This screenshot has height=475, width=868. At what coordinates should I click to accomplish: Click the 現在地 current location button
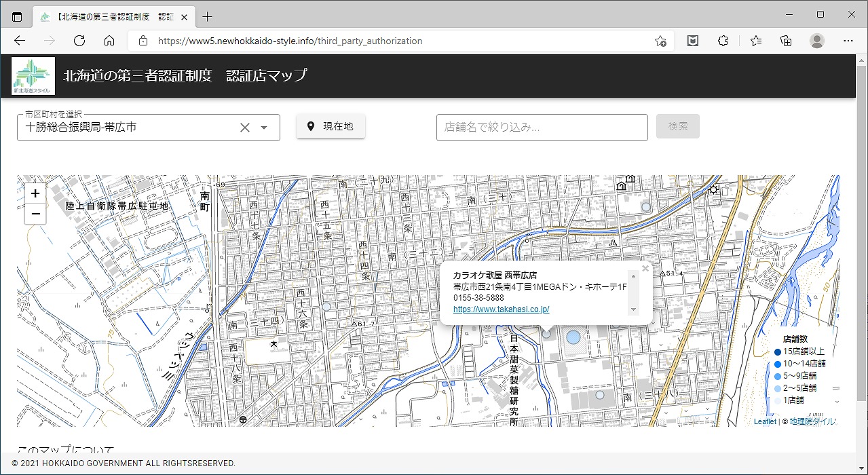331,126
